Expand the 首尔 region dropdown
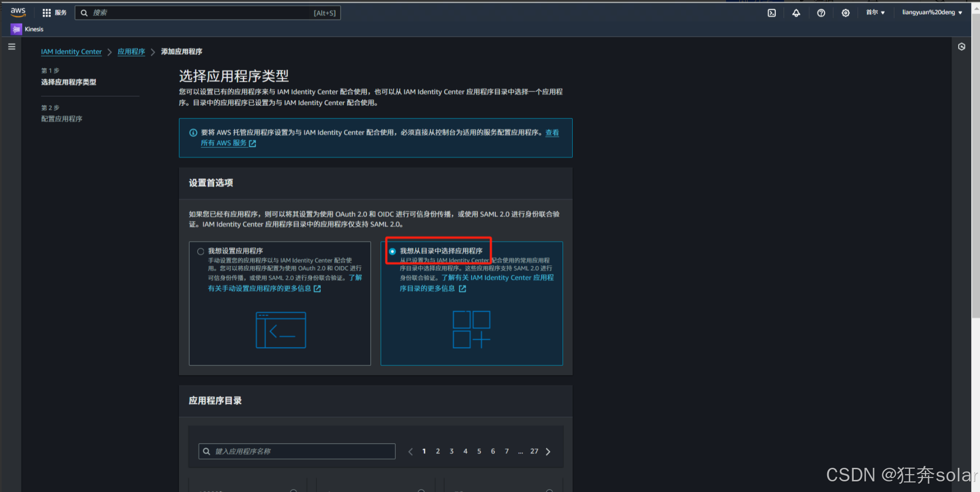 pyautogui.click(x=875, y=13)
